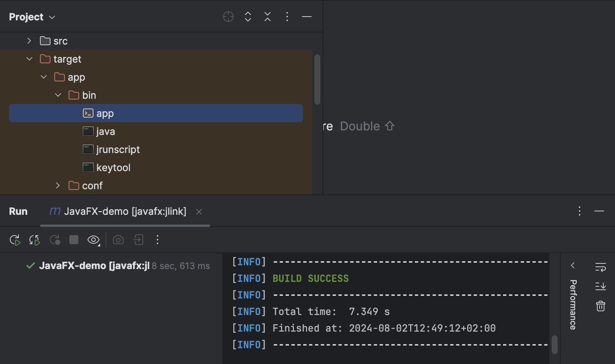Enable soft-wrap in the console
Image resolution: width=615 pixels, height=364 pixels.
601,267
